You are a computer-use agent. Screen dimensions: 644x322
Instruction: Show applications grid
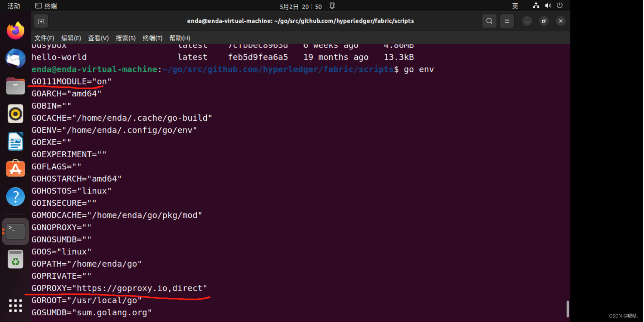click(15, 306)
